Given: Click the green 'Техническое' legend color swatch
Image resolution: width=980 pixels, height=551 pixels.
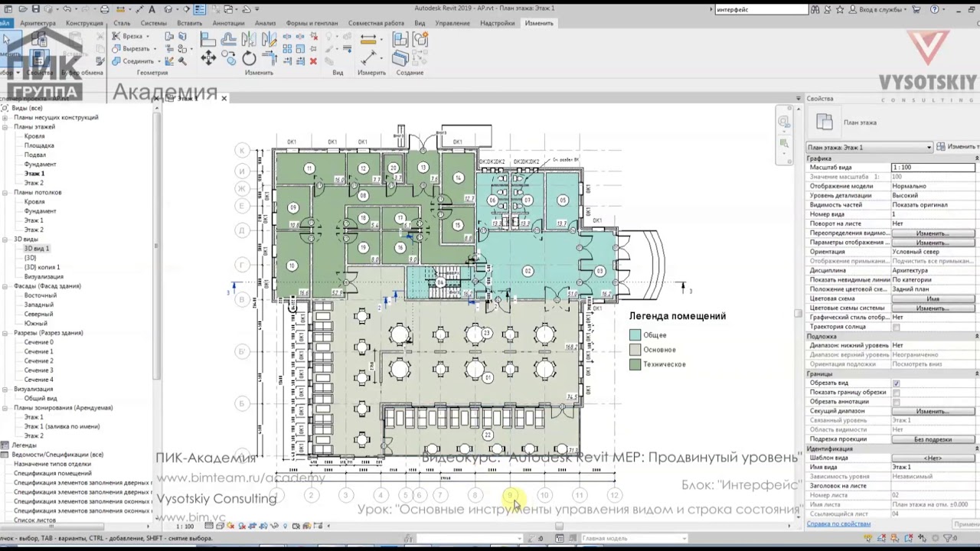Looking at the screenshot, I should coord(635,364).
